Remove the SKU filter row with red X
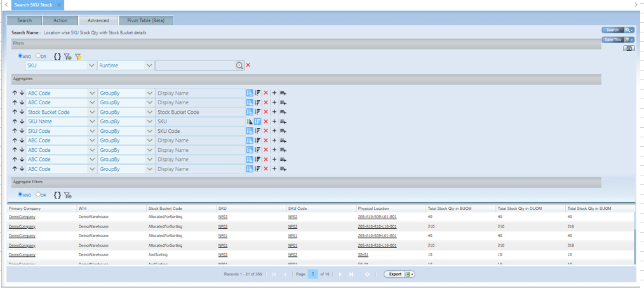The image size is (644, 288). [248, 65]
